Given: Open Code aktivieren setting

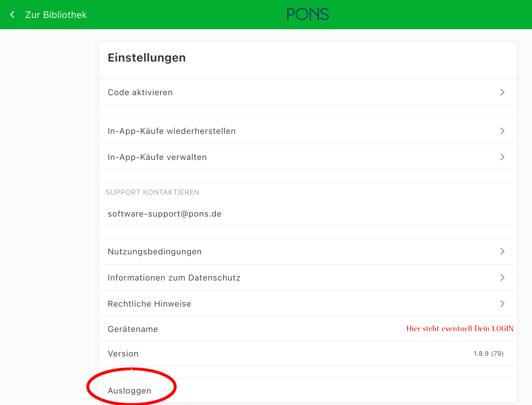Looking at the screenshot, I should point(140,92).
